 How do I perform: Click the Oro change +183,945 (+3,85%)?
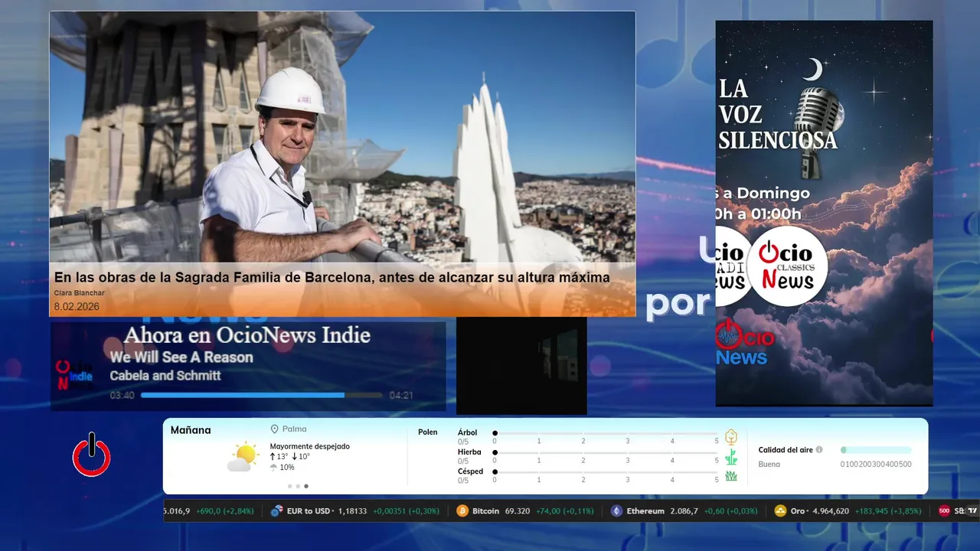point(887,510)
